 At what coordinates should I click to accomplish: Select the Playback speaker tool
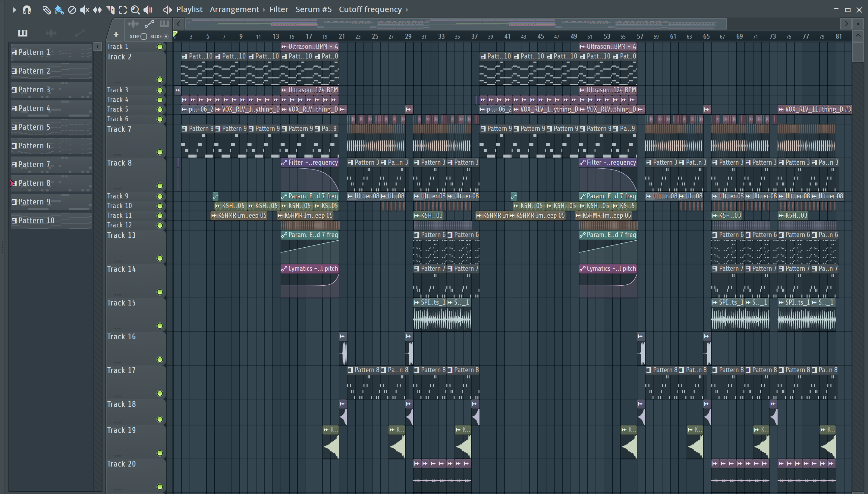point(148,10)
